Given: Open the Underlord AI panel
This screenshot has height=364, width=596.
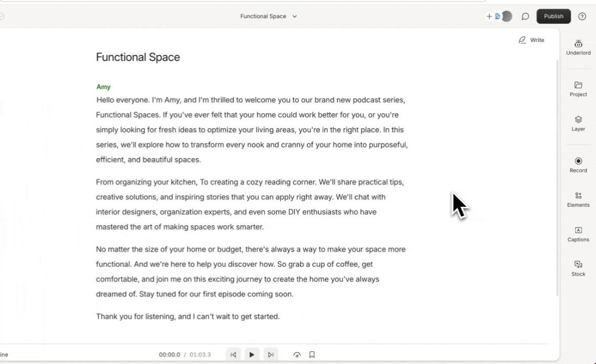Looking at the screenshot, I should pos(578,47).
